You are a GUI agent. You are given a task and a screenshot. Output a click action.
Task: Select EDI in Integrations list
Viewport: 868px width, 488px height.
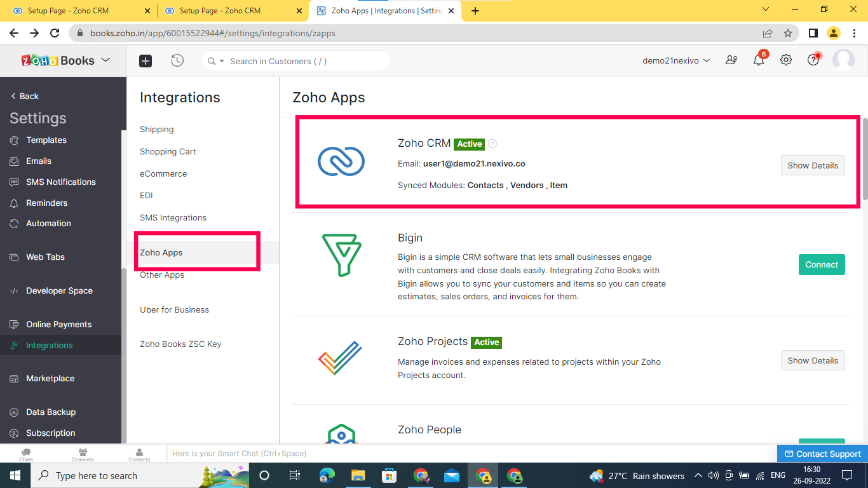[x=146, y=195]
